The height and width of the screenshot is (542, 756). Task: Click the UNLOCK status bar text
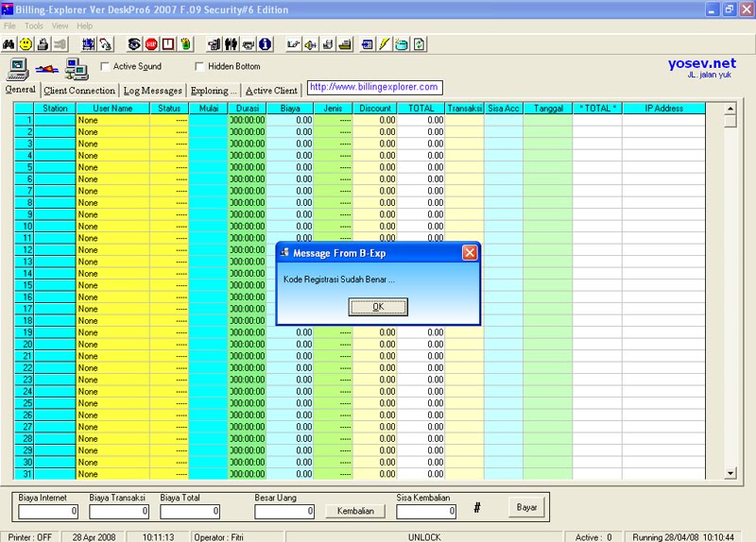424,536
